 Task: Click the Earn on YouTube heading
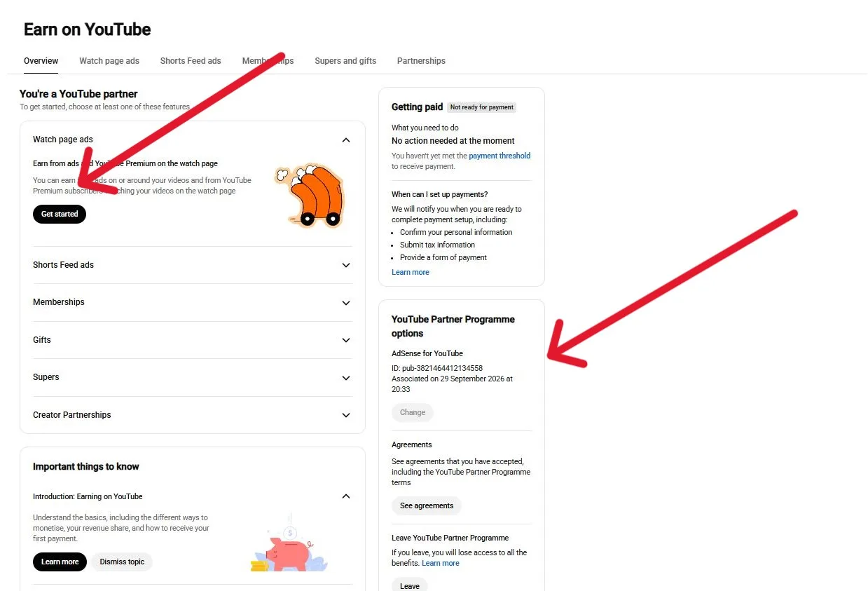click(x=88, y=29)
